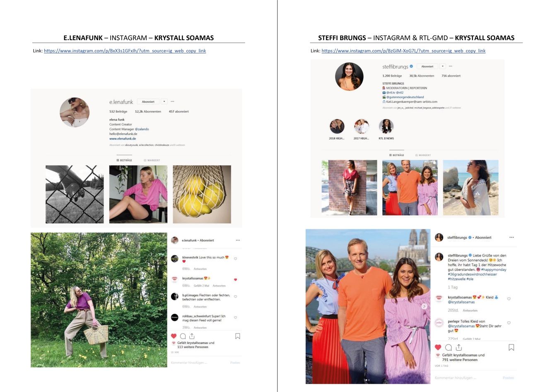Open the three-dots options on e.lenafunk profile

point(172,101)
